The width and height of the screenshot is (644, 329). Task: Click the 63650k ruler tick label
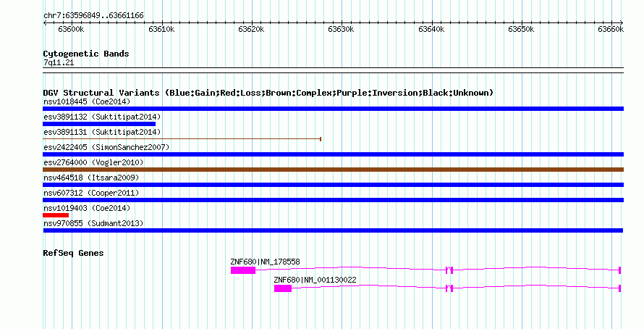(x=521, y=29)
